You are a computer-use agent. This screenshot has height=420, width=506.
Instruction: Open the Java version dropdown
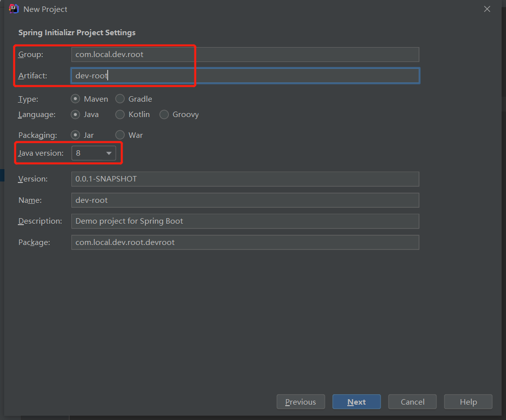point(94,153)
